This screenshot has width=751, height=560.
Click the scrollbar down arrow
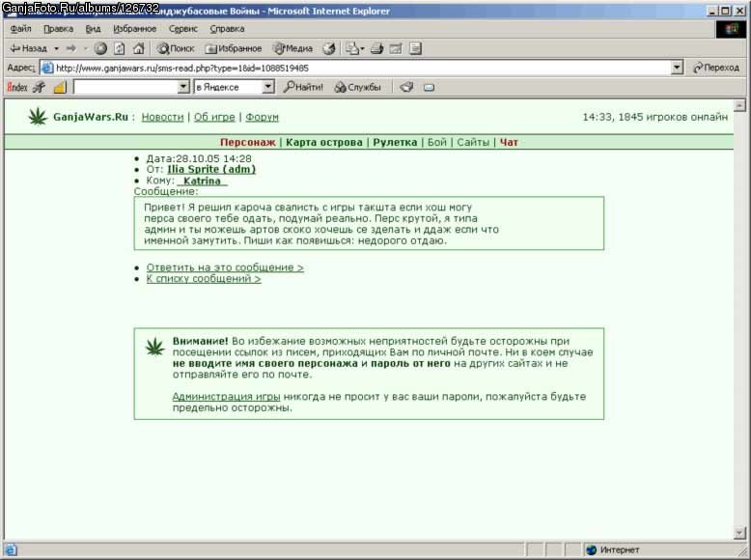tap(740, 533)
